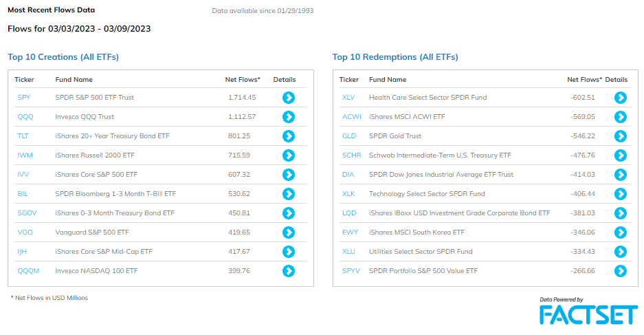Image resolution: width=644 pixels, height=335 pixels.
Task: Click the Most Recent Flows Data title
Action: pyautogui.click(x=52, y=10)
